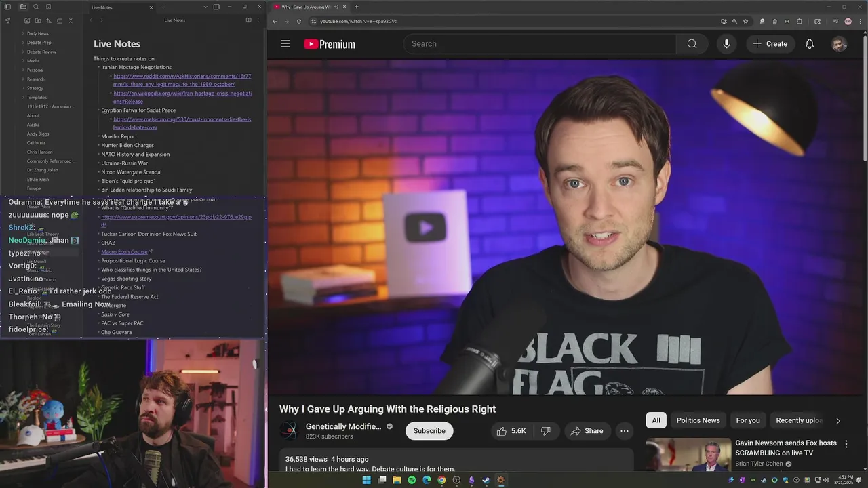The height and width of the screenshot is (488, 868).
Task: Like the video with 5.6K likes
Action: 511,431
